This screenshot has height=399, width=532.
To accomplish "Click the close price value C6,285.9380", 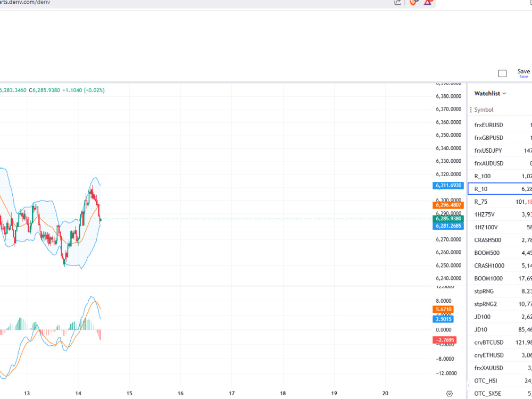I will tap(45, 90).
